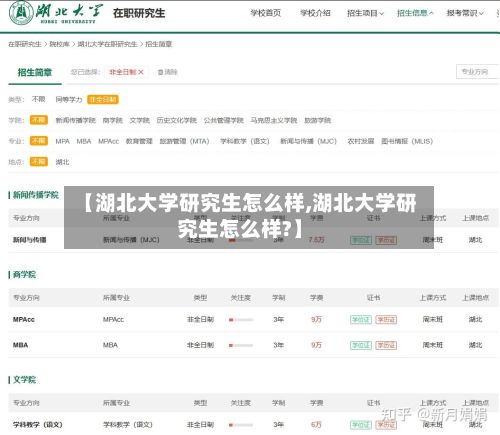This screenshot has height=435, width=500.
Task: Select 不限 in the 地点 filter row
Action: 39,162
